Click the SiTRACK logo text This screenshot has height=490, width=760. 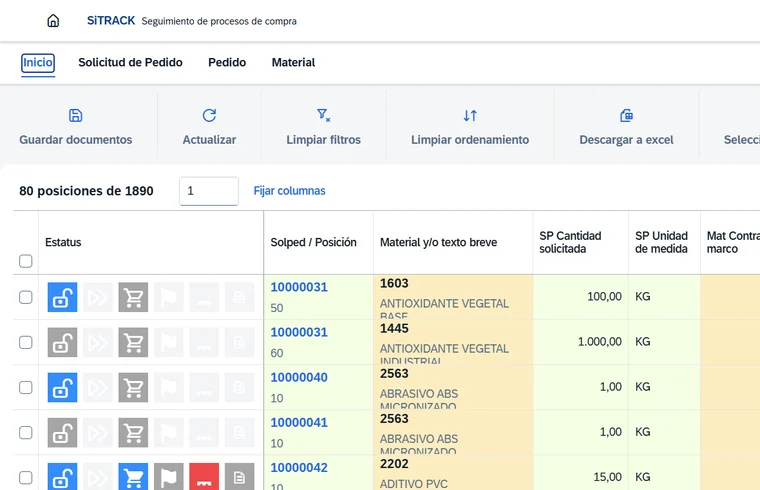pyautogui.click(x=111, y=20)
